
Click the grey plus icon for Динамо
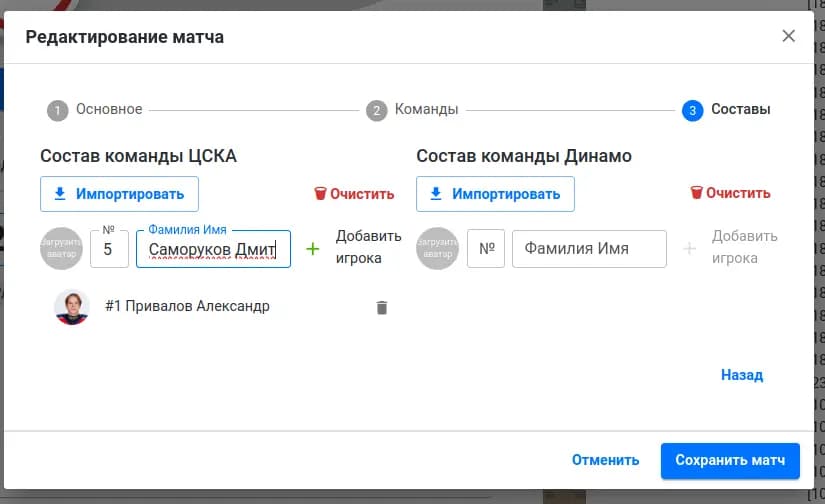coord(689,248)
